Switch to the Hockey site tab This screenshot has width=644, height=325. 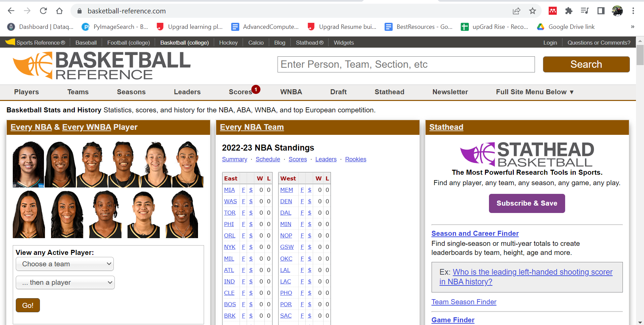(x=228, y=42)
